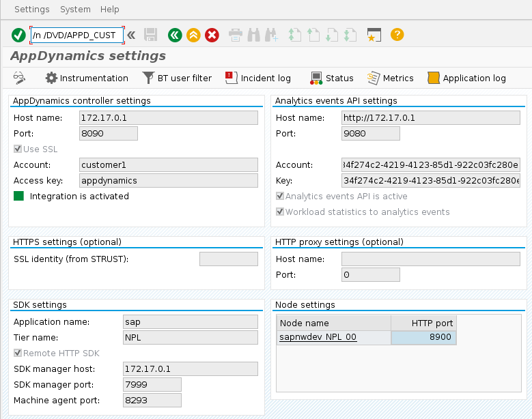This screenshot has width=532, height=419.
Task: Open BT user filter
Action: [x=177, y=78]
